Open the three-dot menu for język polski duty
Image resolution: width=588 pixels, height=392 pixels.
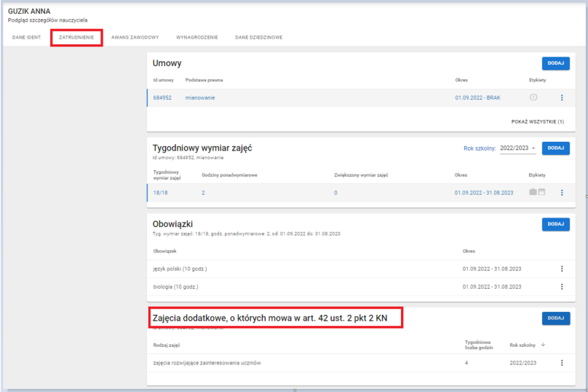pyautogui.click(x=561, y=269)
